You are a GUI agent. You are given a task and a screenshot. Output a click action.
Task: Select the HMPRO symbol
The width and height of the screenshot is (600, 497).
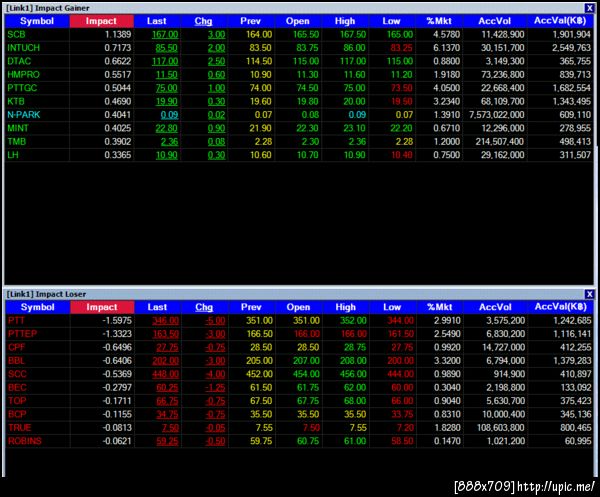coord(24,75)
